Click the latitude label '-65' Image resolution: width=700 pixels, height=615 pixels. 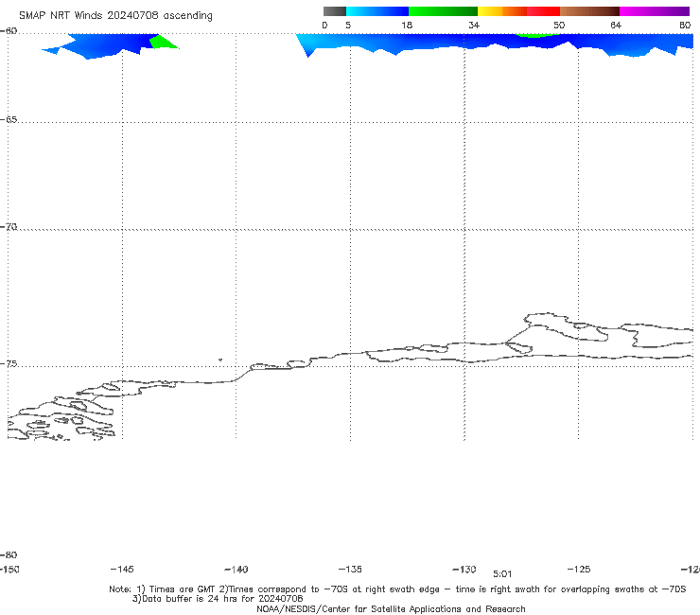coord(9,120)
